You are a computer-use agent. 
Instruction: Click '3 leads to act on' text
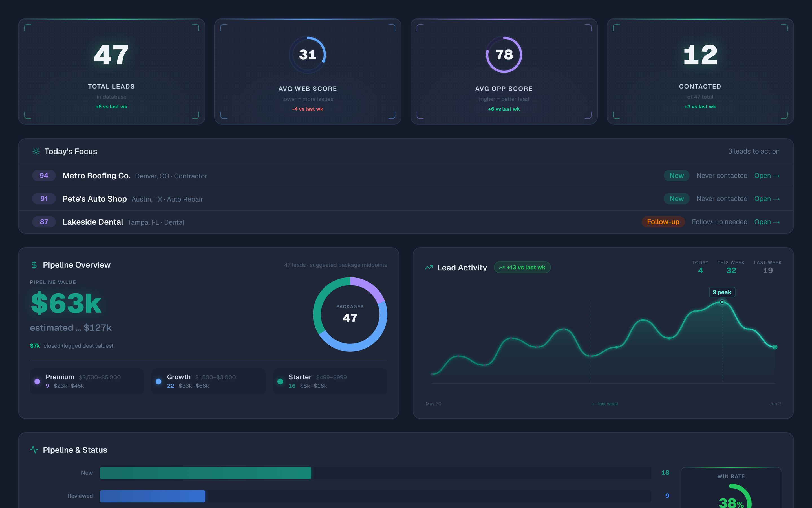pos(754,152)
